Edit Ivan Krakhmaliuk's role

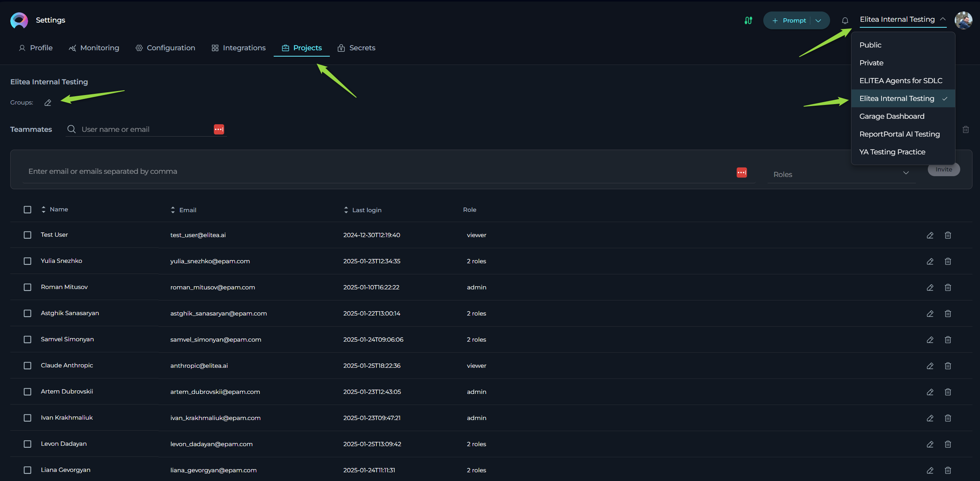pos(930,418)
